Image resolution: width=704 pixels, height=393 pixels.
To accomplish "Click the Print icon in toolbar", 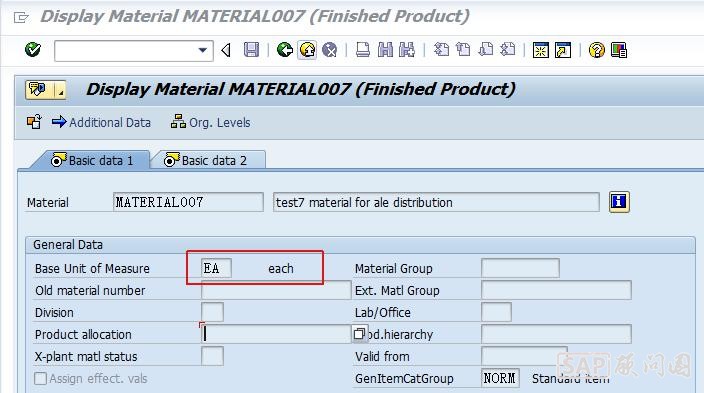I will tap(363, 50).
